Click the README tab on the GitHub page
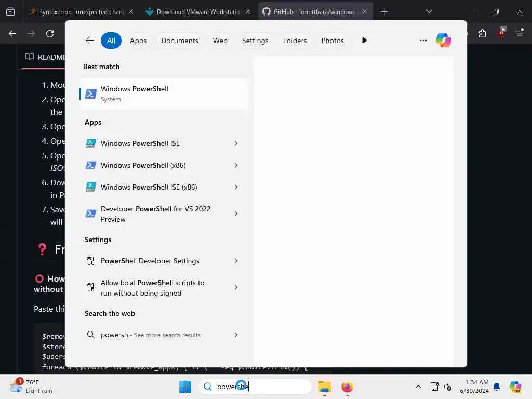Image resolution: width=532 pixels, height=399 pixels. [x=45, y=57]
